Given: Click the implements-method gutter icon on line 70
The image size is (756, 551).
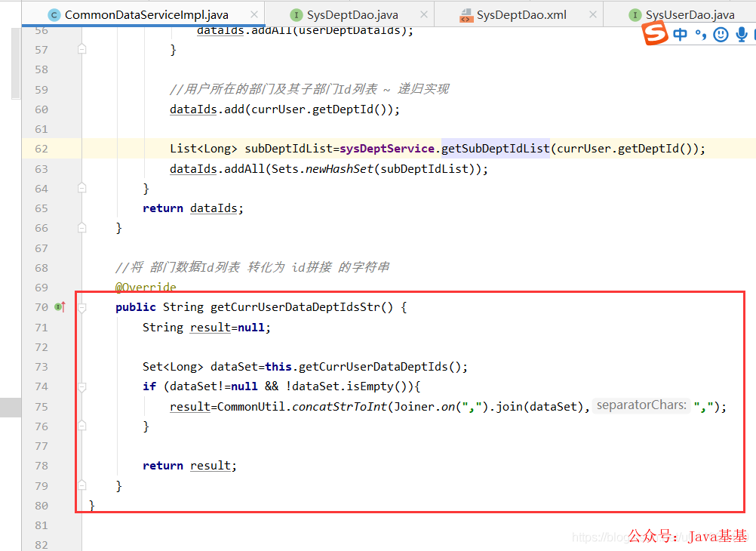Looking at the screenshot, I should (x=60, y=307).
